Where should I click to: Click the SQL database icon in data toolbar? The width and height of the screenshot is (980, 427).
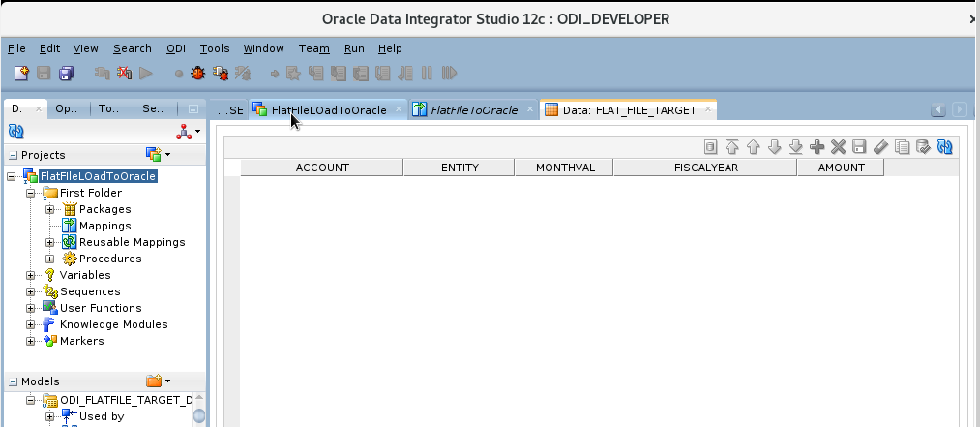pos(710,147)
